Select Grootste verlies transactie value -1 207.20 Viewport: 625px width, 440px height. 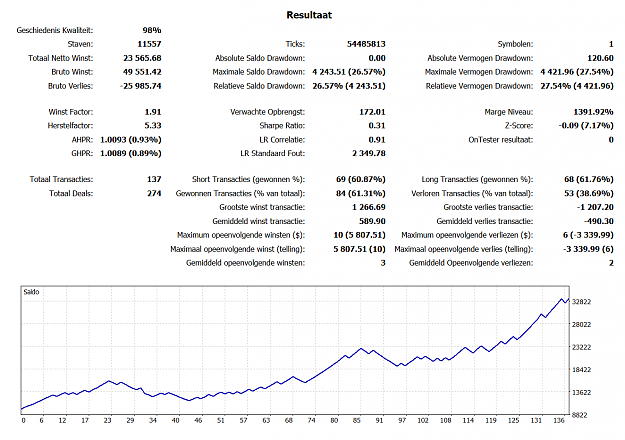click(x=595, y=207)
